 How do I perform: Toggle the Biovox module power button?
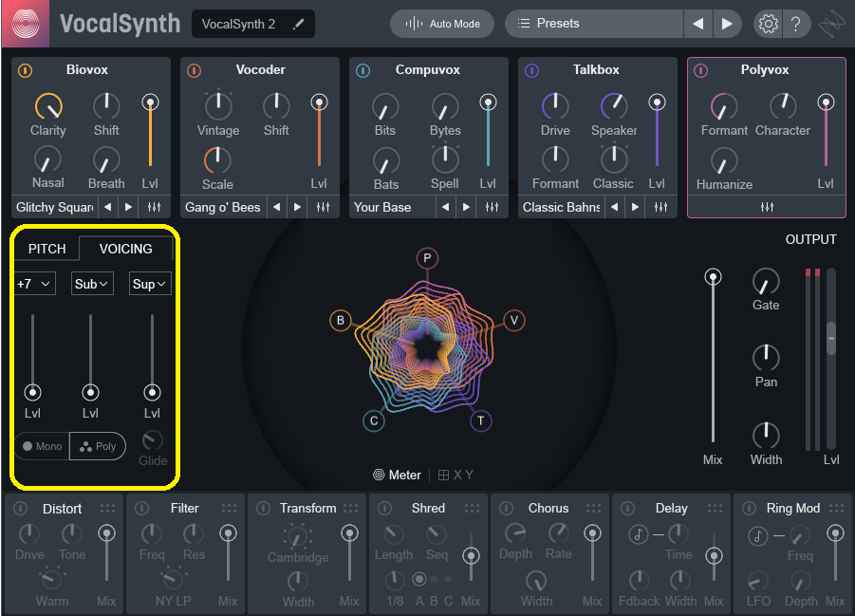click(26, 70)
